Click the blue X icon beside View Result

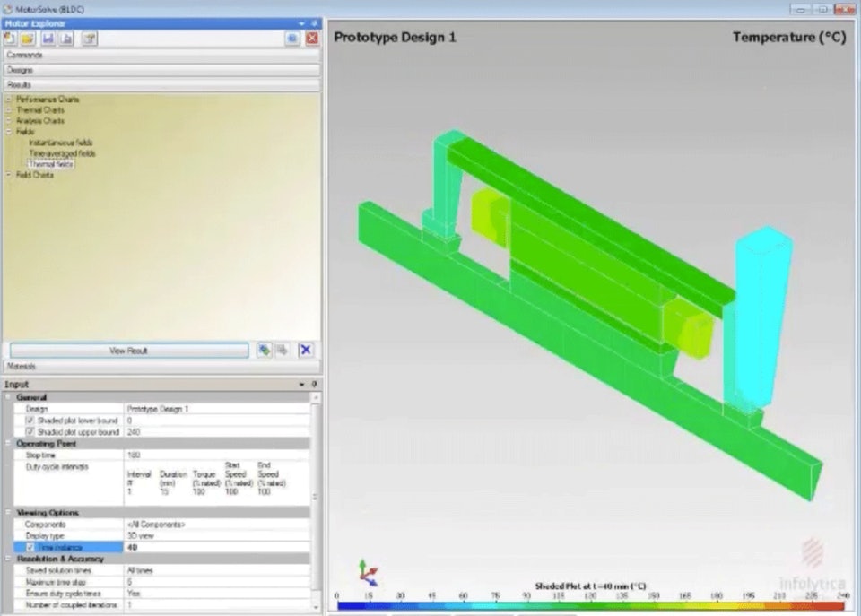[306, 351]
